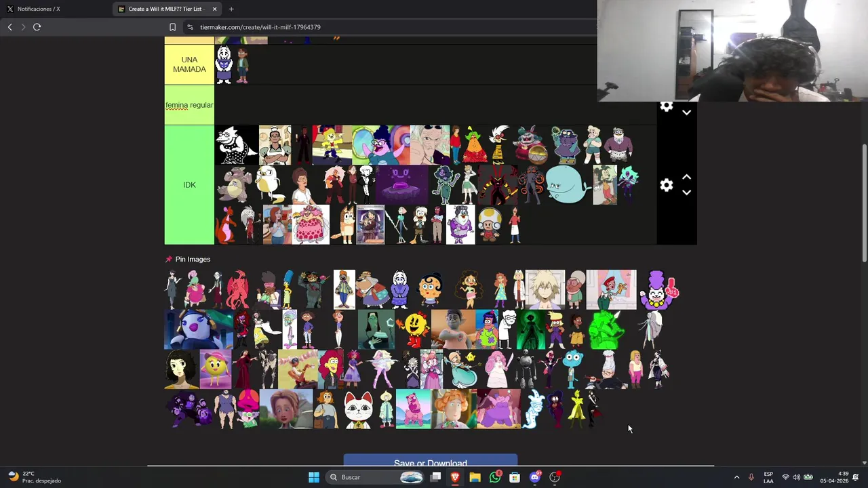Reload the tiermaker page

pyautogui.click(x=37, y=27)
